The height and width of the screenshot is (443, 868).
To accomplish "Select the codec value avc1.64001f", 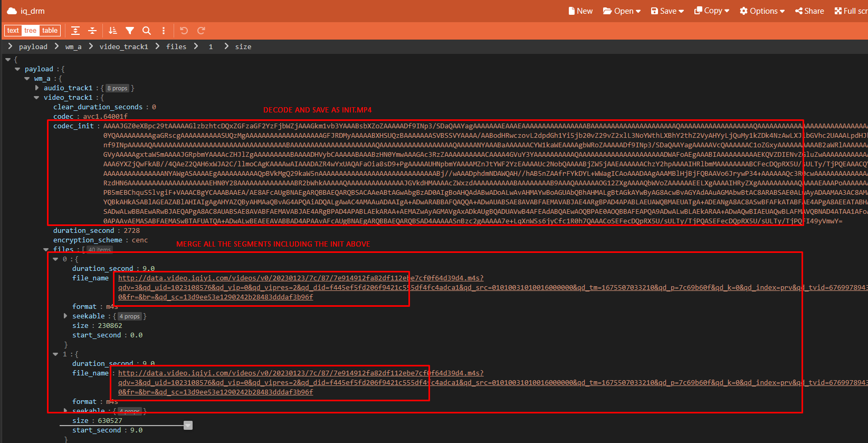I will [106, 117].
